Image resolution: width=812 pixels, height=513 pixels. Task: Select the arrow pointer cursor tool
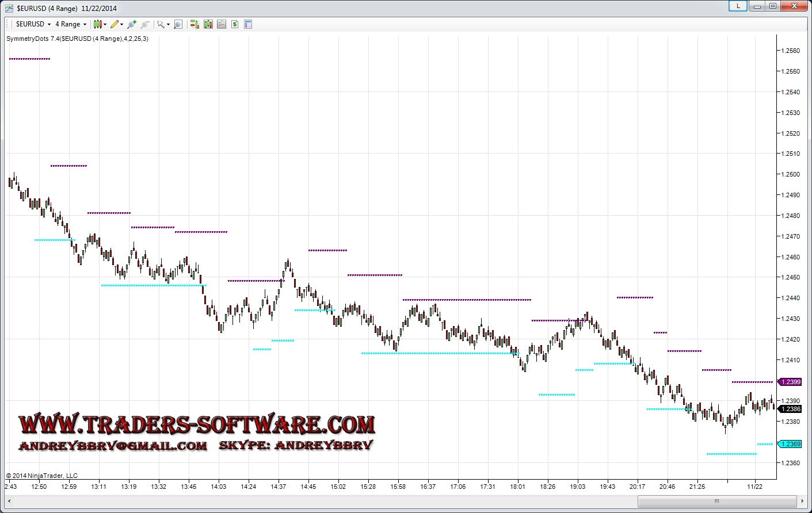161,24
